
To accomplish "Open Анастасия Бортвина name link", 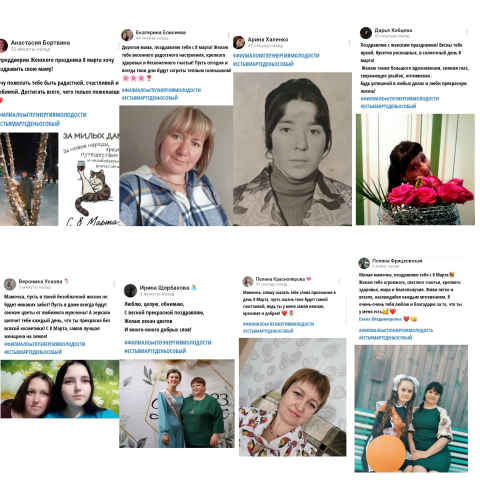I will [x=40, y=43].
